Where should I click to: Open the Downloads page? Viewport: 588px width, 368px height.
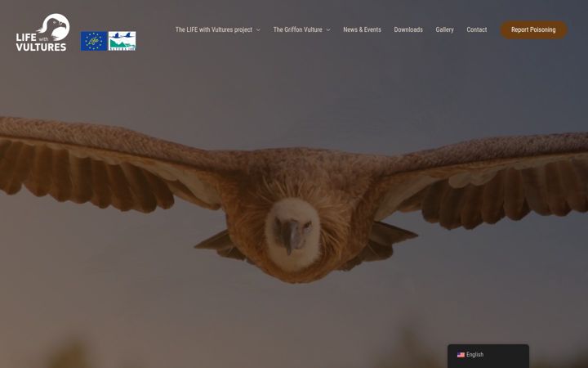(x=408, y=29)
